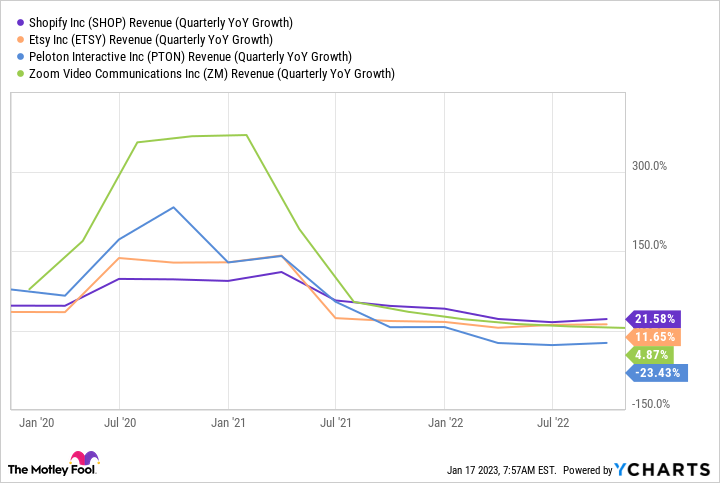Click the YCHARTS logo
Image resolution: width=720 pixels, height=483 pixels.
point(662,469)
